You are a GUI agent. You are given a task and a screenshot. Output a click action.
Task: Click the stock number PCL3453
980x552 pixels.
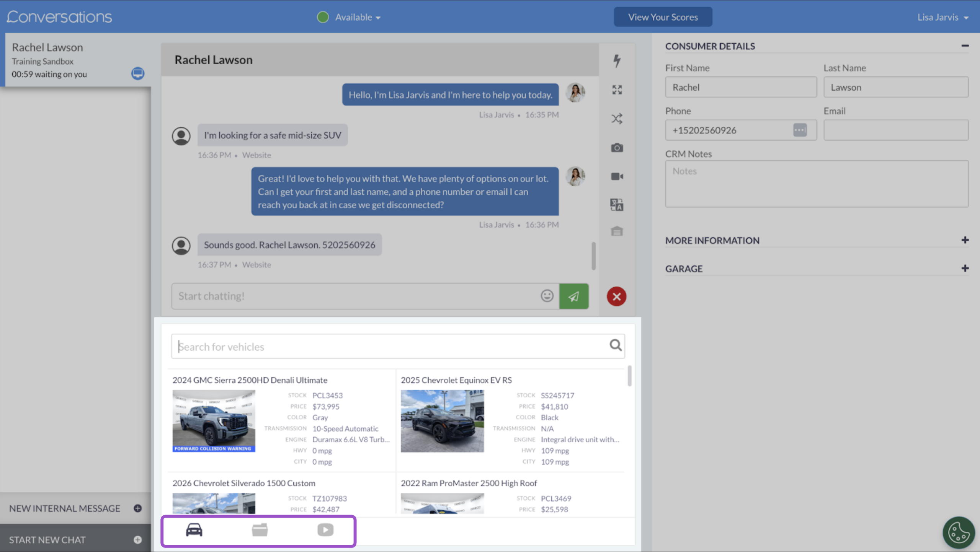pyautogui.click(x=328, y=395)
